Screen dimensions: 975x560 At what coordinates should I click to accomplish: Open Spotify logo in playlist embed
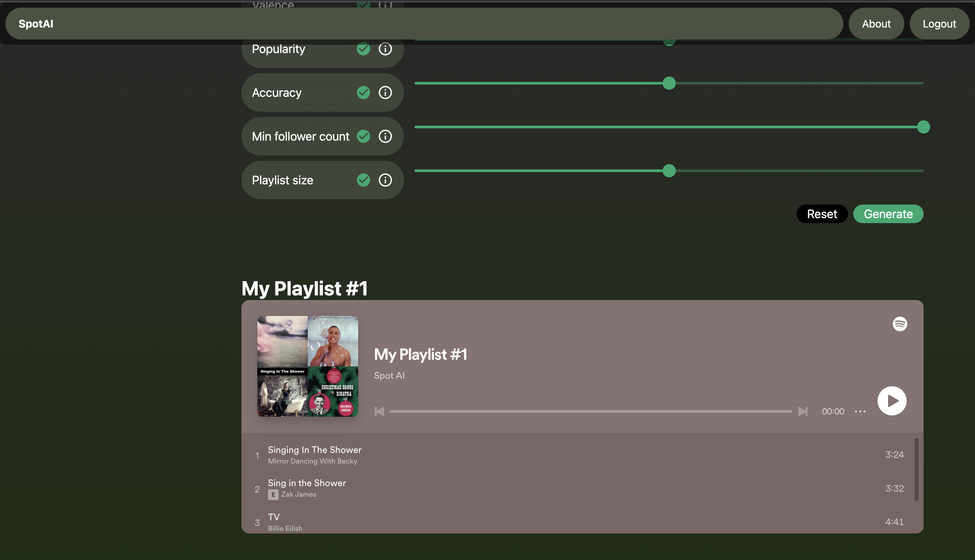coord(900,324)
